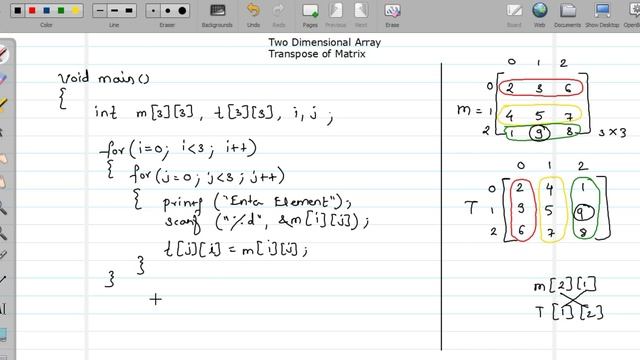Select the blue pen color
The image size is (640, 360).
[x=47, y=11]
